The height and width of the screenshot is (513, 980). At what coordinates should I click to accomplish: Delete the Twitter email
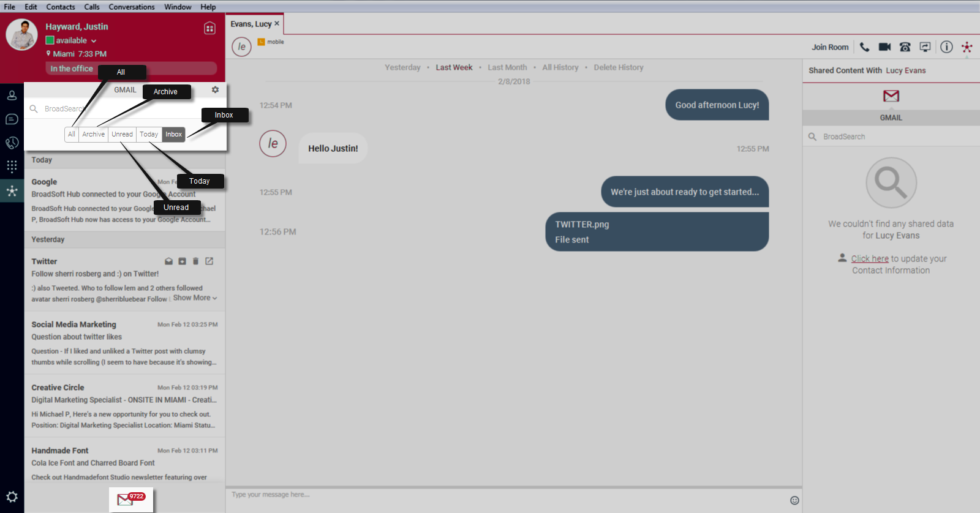(x=195, y=261)
